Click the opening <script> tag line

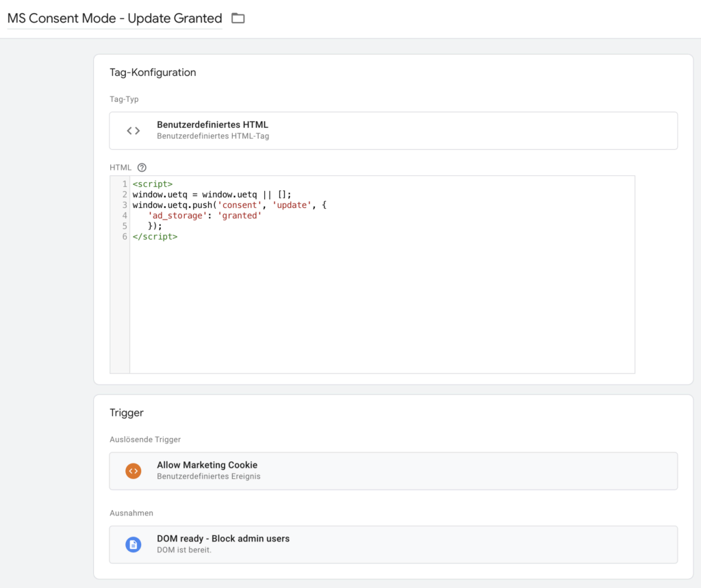[x=153, y=184]
